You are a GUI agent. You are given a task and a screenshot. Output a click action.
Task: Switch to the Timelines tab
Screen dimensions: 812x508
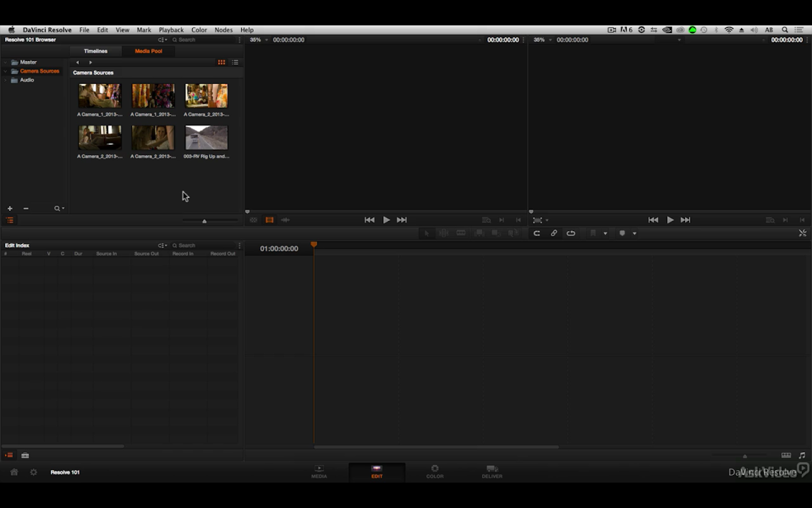click(x=96, y=51)
